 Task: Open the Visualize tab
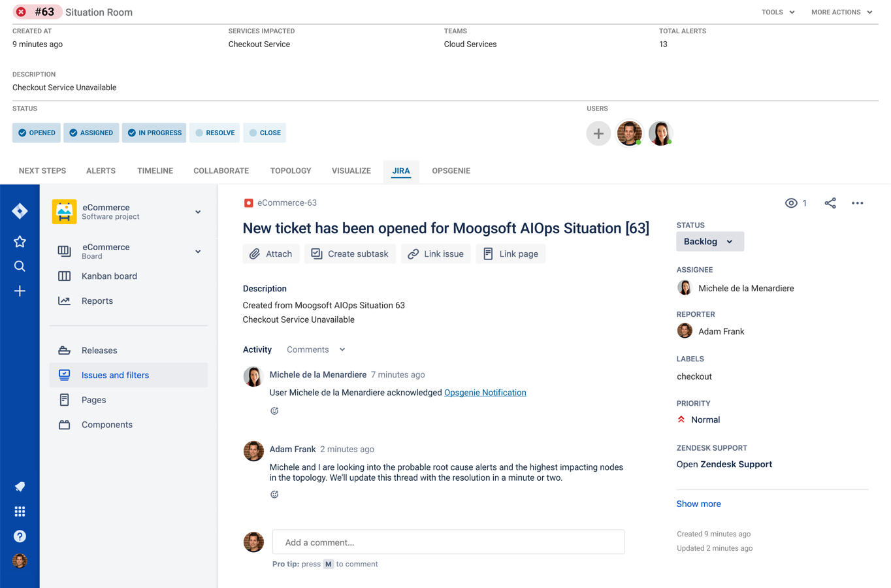351,171
